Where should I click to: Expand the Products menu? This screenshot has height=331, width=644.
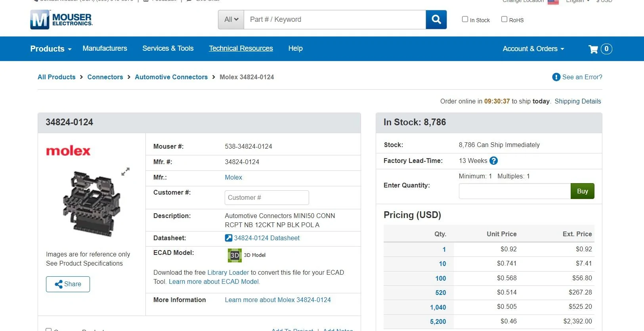(51, 49)
